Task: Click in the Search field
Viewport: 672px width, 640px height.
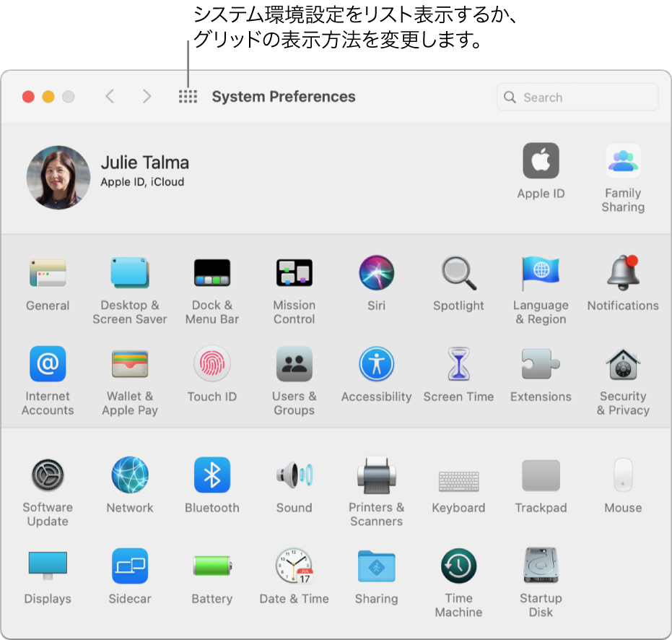Action: (x=577, y=97)
